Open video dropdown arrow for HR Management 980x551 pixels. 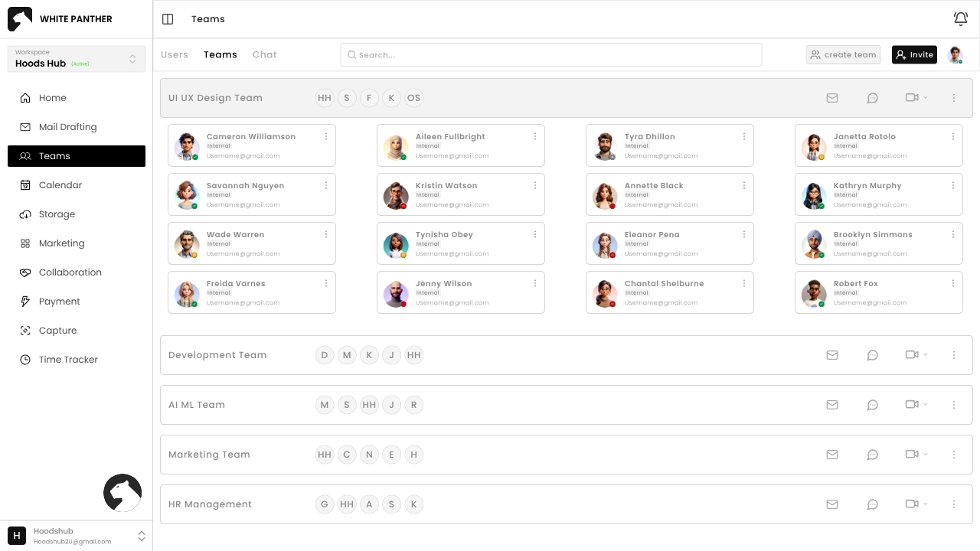click(926, 504)
